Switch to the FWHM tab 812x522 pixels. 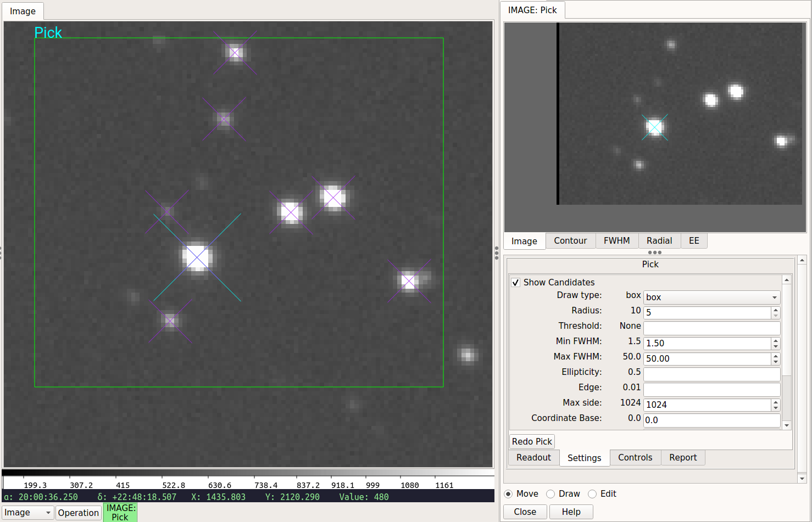click(616, 240)
